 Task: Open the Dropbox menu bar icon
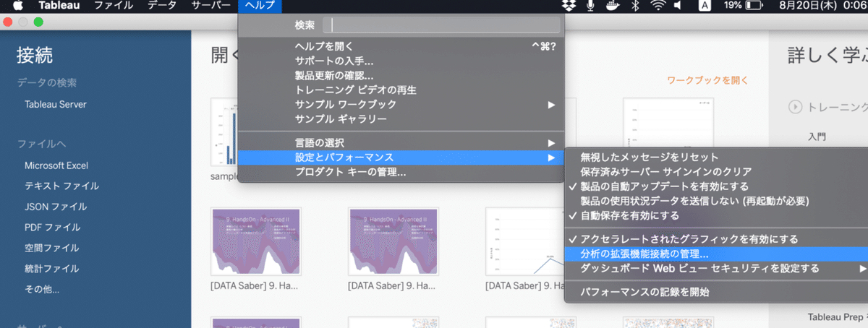click(x=571, y=6)
